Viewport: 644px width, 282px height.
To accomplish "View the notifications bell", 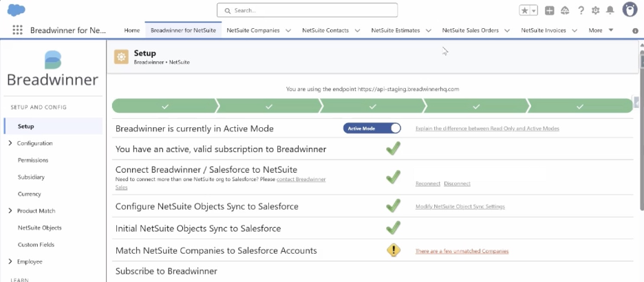I will tap(610, 10).
